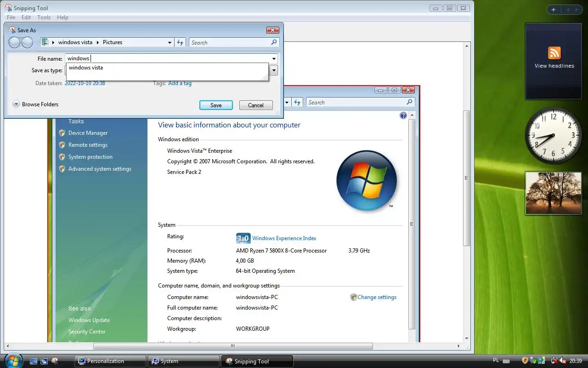Click the scroll up arrow in Snipping Tool
The width and height of the screenshot is (588, 368).
(467, 46)
